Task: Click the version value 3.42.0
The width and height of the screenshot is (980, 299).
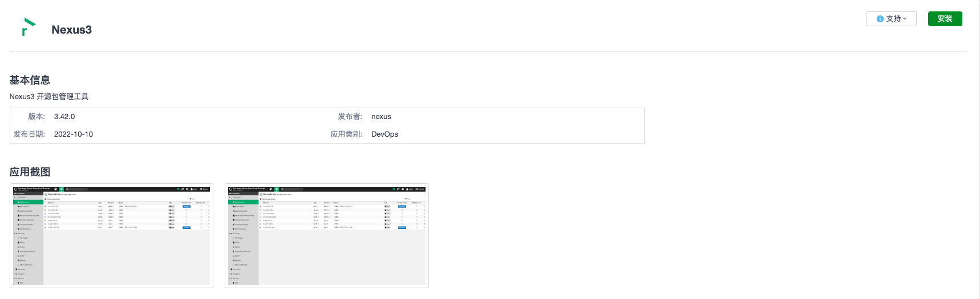Action: pyautogui.click(x=64, y=117)
